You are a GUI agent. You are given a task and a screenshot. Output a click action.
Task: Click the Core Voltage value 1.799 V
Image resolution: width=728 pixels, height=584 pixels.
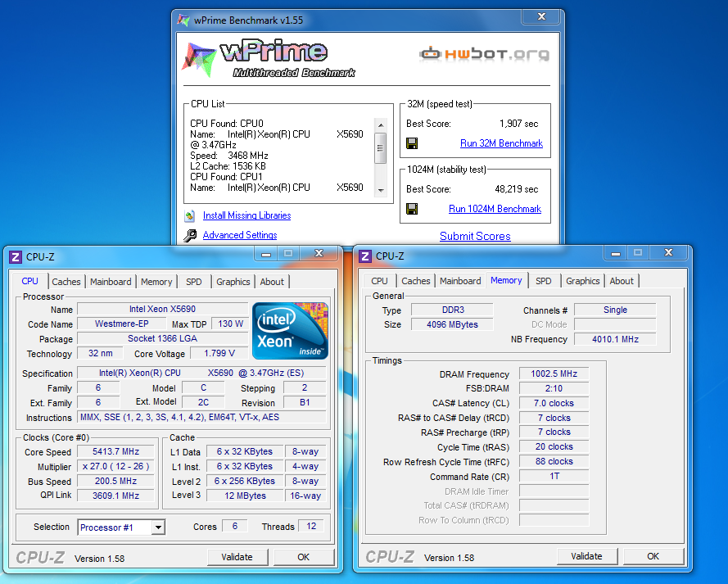click(x=219, y=353)
